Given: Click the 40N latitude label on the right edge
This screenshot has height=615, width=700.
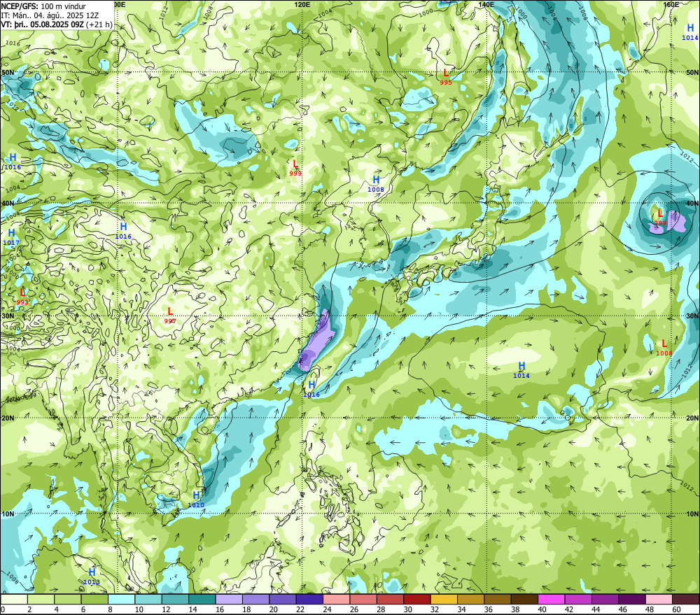Looking at the screenshot, I should click(692, 203).
